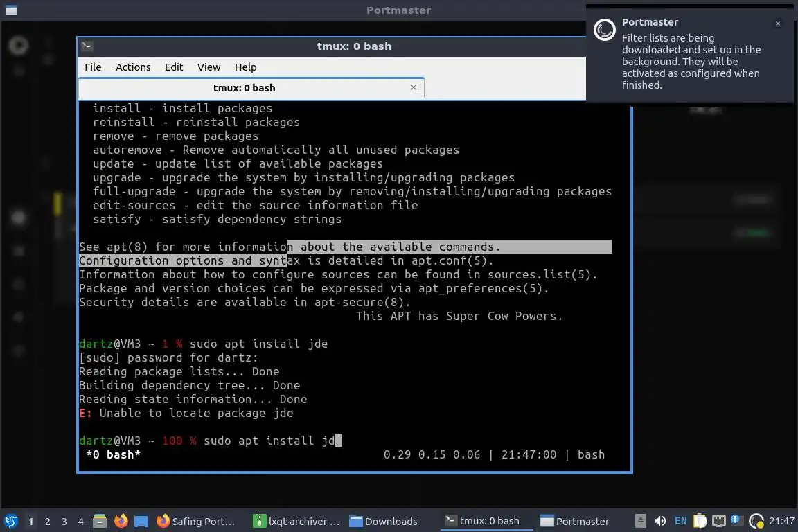The height and width of the screenshot is (532, 798).
Task: Click the '*0 bash*' tmux status window
Action: pyautogui.click(x=113, y=454)
